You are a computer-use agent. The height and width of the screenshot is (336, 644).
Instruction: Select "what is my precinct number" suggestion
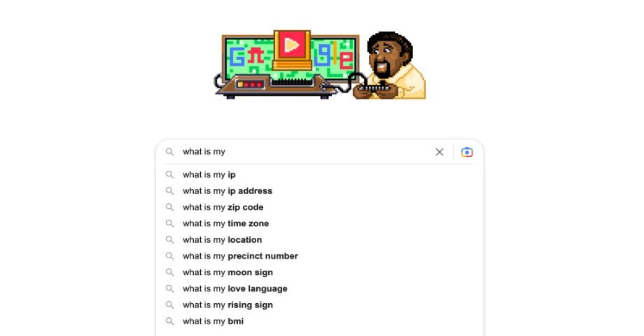240,256
